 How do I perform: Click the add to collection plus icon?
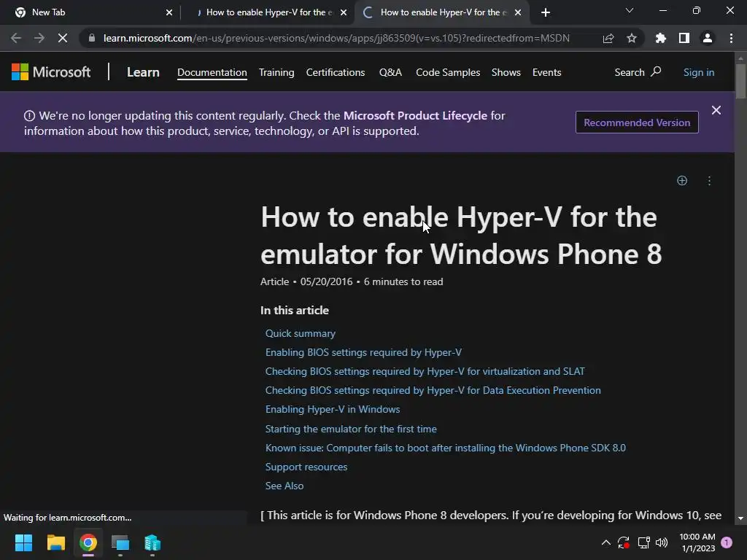pyautogui.click(x=682, y=181)
